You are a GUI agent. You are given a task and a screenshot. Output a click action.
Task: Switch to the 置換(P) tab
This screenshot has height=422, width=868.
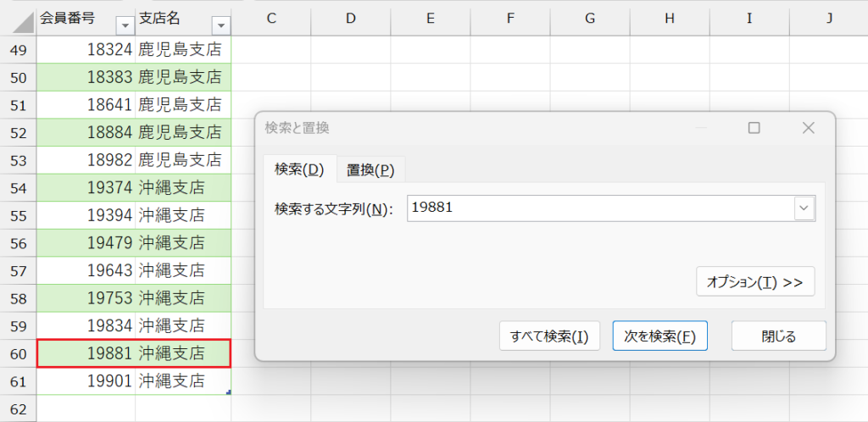pos(370,169)
